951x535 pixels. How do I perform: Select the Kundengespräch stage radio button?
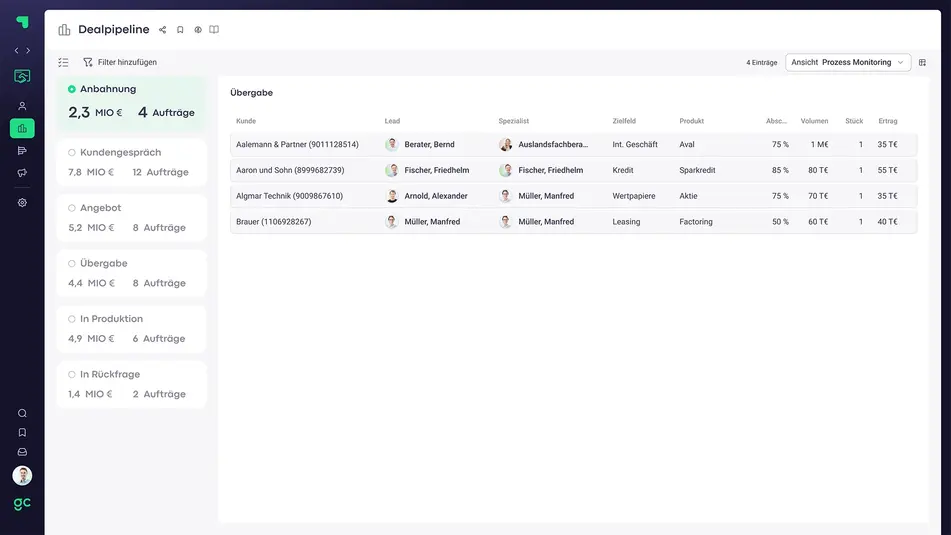coord(72,153)
